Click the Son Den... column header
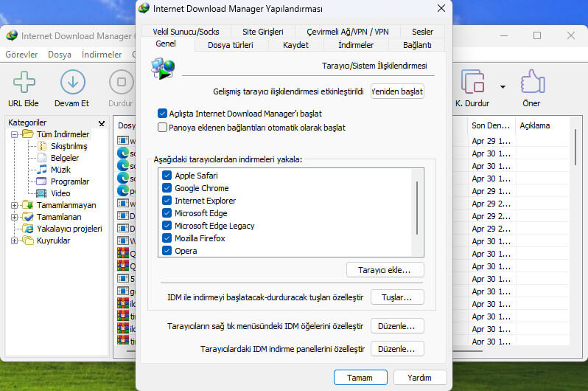This screenshot has height=391, width=588. [491, 125]
